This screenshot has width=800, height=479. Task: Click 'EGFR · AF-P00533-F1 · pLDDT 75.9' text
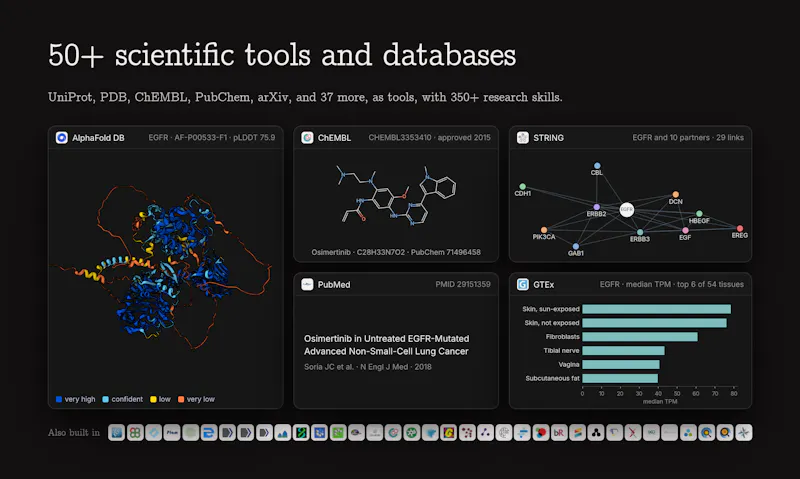click(212, 138)
